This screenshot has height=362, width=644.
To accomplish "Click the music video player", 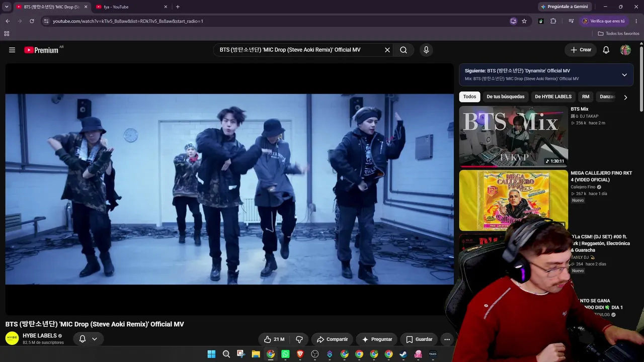I will click(229, 189).
